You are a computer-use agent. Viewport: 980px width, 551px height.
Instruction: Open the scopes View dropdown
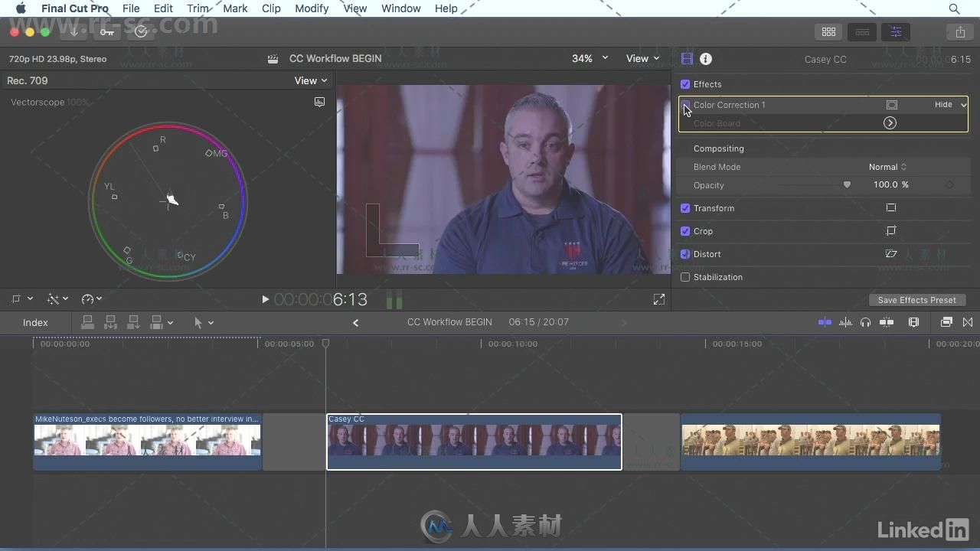[x=311, y=80]
